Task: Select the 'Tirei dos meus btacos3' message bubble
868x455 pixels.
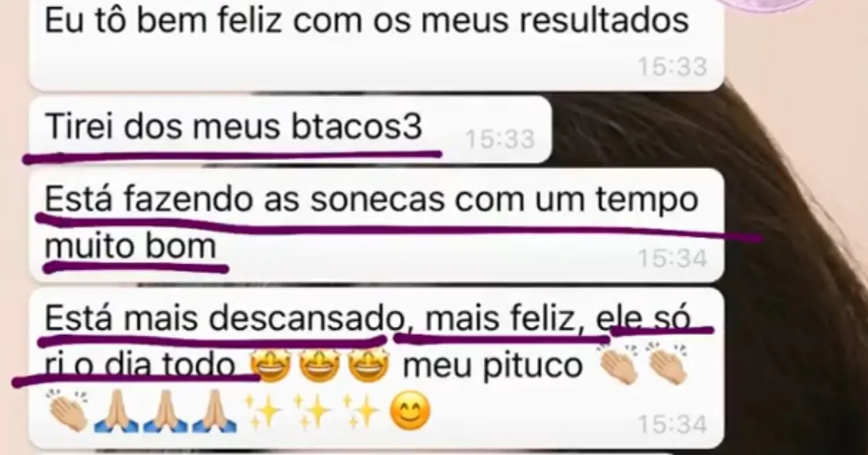Action: tap(290, 130)
